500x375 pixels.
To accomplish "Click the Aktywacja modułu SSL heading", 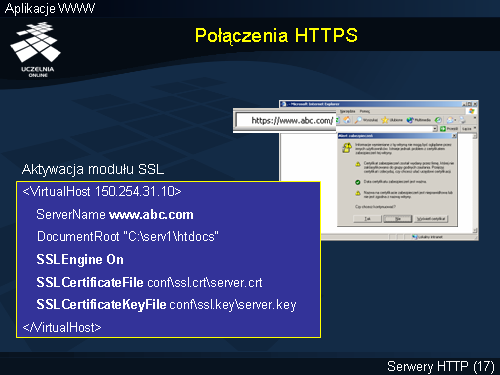I will pos(93,169).
